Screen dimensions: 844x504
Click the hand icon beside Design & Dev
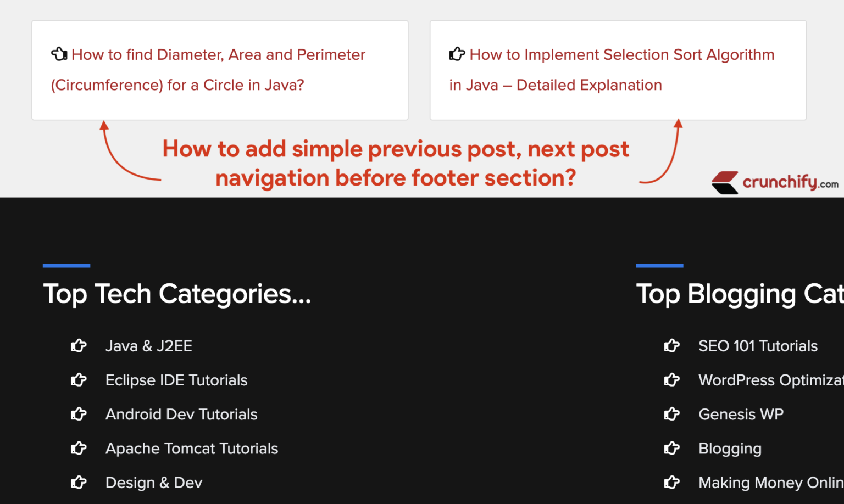pos(79,482)
